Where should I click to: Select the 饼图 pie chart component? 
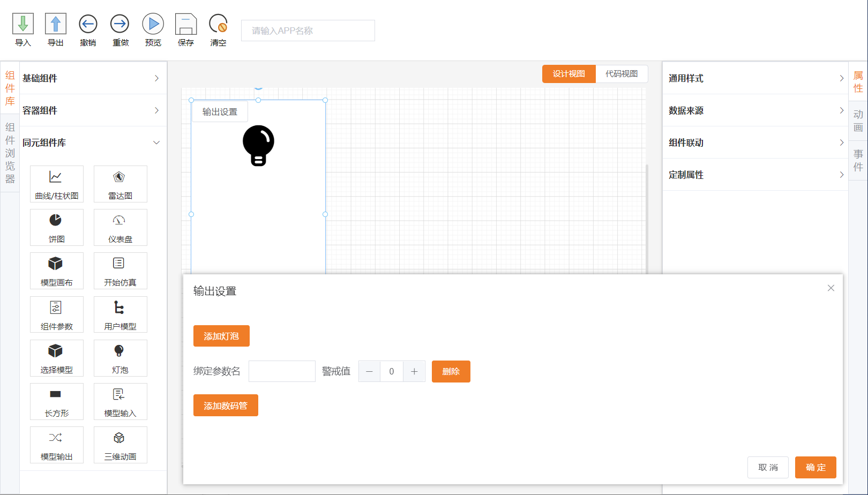57,227
